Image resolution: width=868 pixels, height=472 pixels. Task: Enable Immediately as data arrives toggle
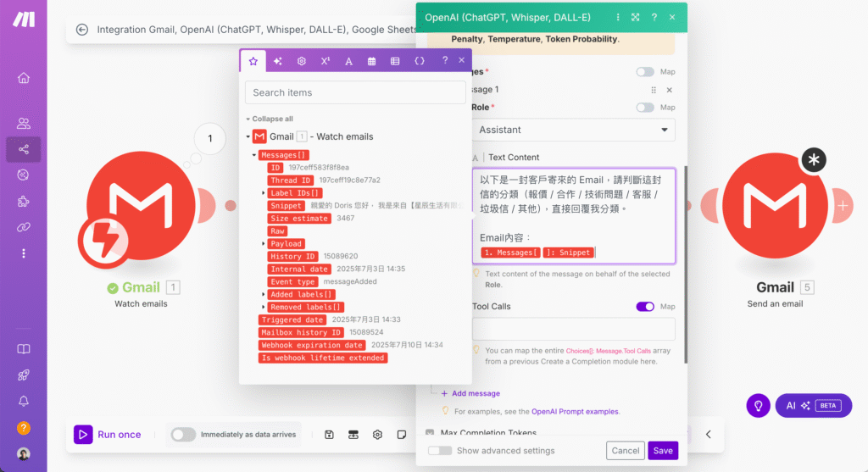pyautogui.click(x=183, y=435)
